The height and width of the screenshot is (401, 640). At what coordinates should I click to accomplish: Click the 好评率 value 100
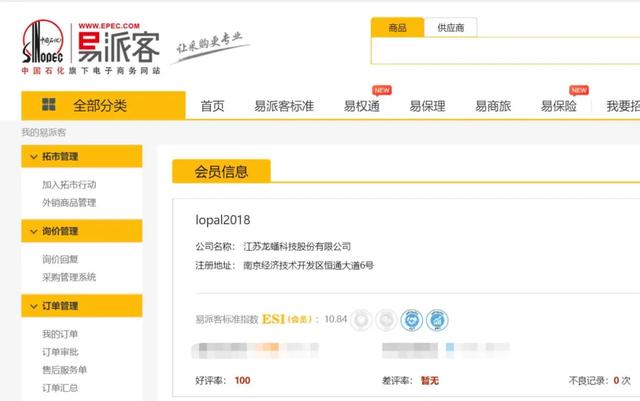(242, 381)
